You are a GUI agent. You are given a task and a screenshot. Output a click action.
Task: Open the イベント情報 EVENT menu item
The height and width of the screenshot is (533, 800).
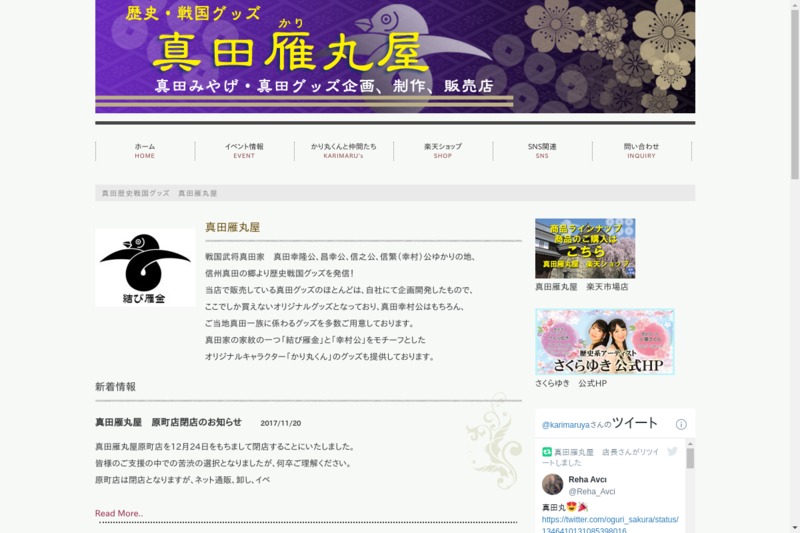pos(244,151)
